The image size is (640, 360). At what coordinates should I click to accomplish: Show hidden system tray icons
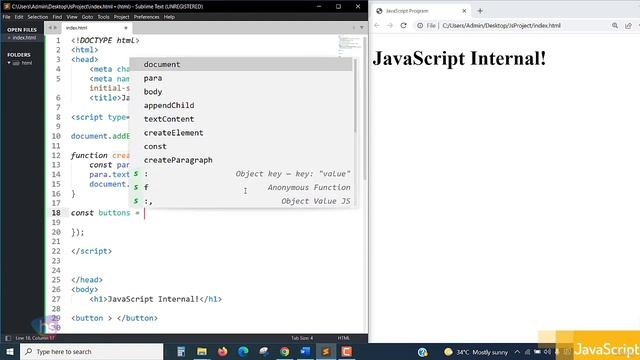click(517, 352)
